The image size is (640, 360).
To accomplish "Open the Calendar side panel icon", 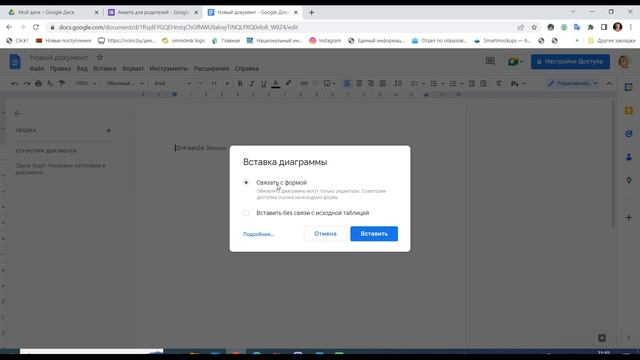I will [629, 87].
